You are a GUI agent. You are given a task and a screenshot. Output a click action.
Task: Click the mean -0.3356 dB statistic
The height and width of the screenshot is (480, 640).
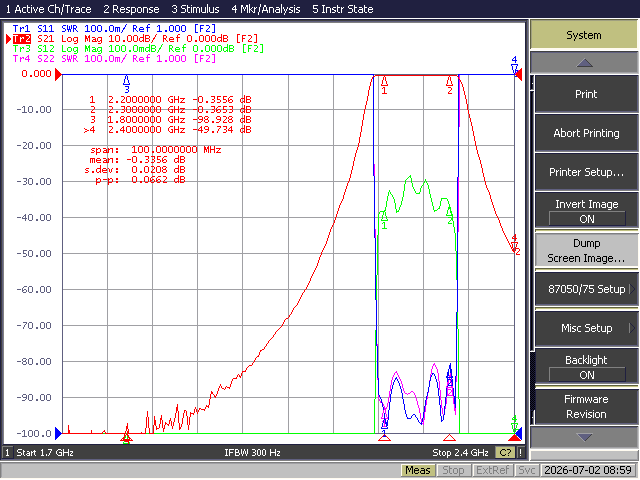coord(138,160)
